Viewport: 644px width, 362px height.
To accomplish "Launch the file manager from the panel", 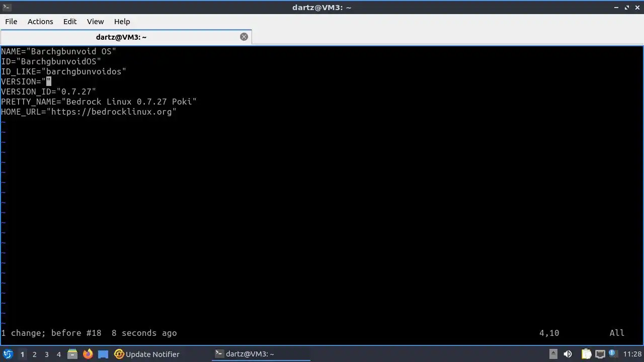I will (x=72, y=354).
